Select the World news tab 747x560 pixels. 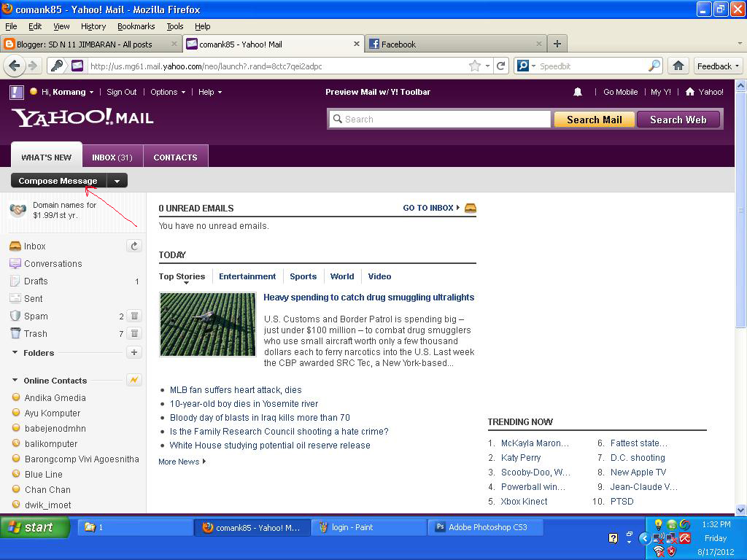[342, 276]
